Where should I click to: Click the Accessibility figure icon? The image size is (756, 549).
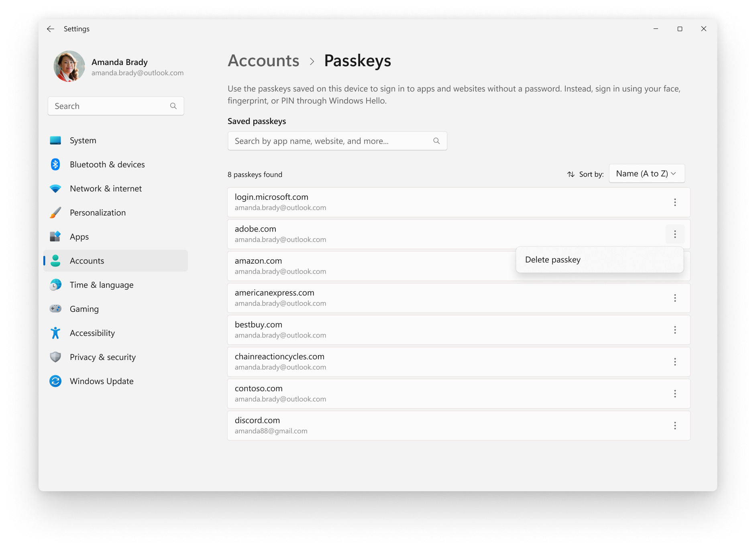point(55,333)
